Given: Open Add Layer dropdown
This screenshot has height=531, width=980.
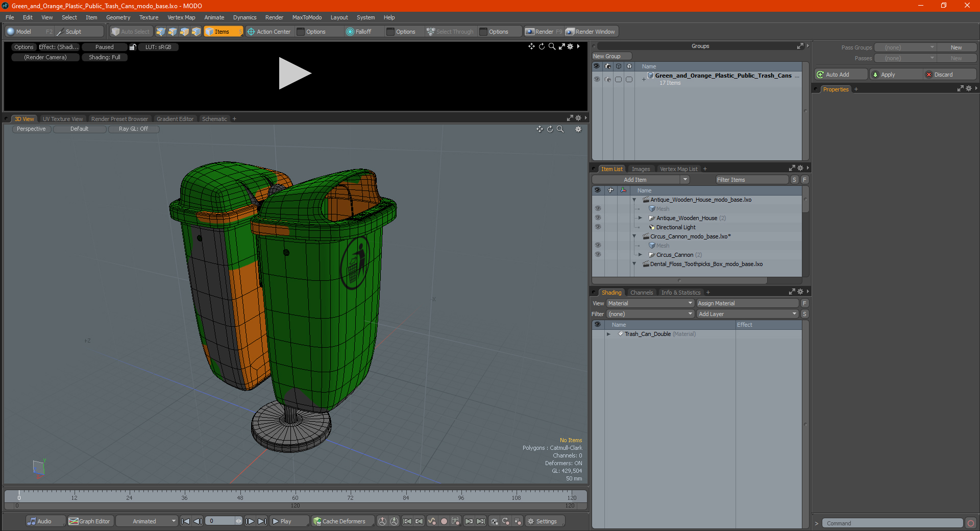Looking at the screenshot, I should coord(748,314).
